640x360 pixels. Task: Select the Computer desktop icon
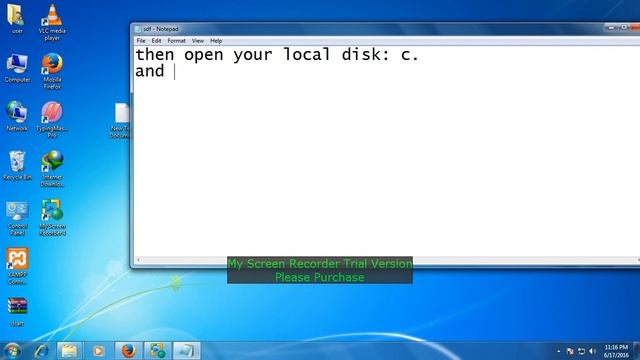(17, 68)
